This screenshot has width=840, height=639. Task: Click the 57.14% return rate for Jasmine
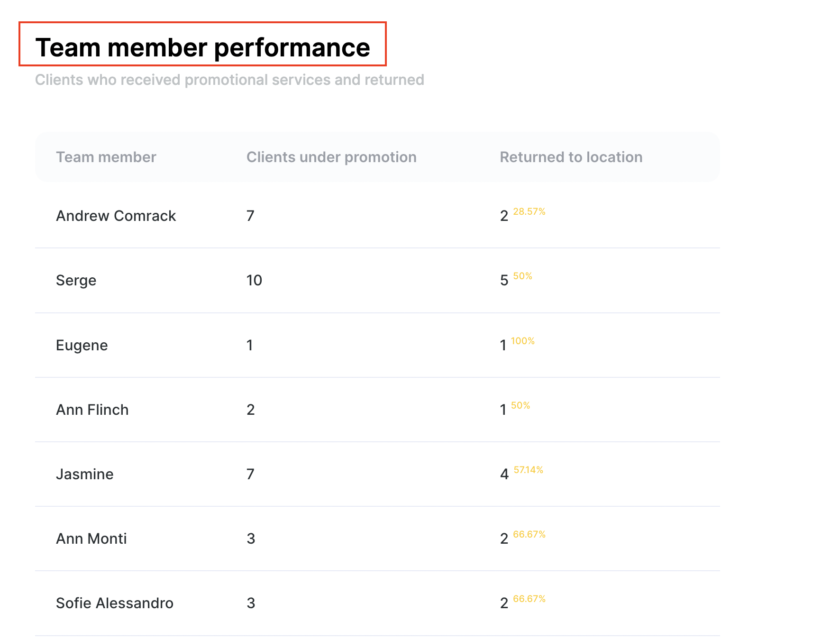528,470
